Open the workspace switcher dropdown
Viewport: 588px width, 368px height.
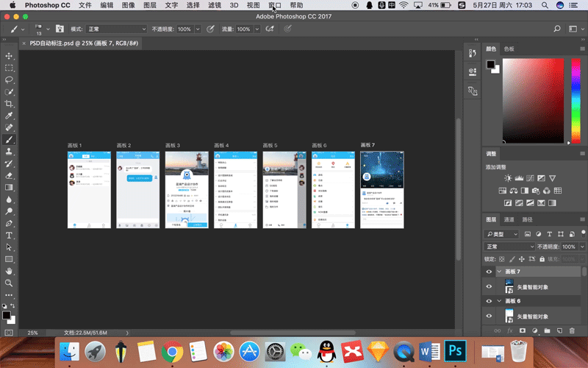pos(576,29)
